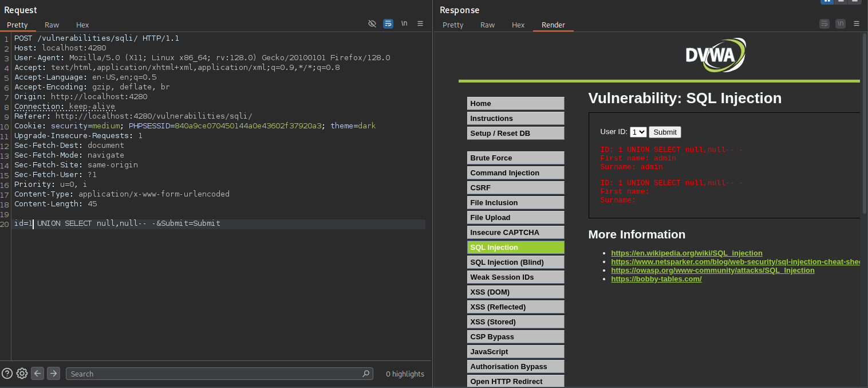Open the Authorisation Bypass menu item
The width and height of the screenshot is (868, 388).
(x=516, y=366)
